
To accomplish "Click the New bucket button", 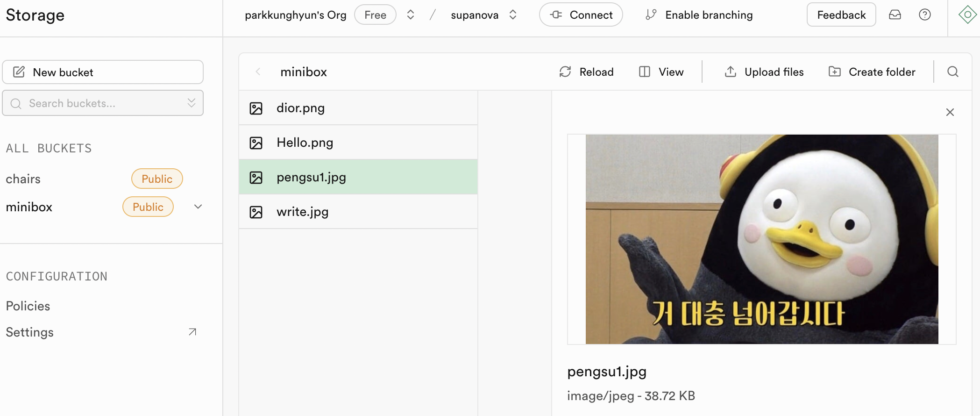I will 103,72.
